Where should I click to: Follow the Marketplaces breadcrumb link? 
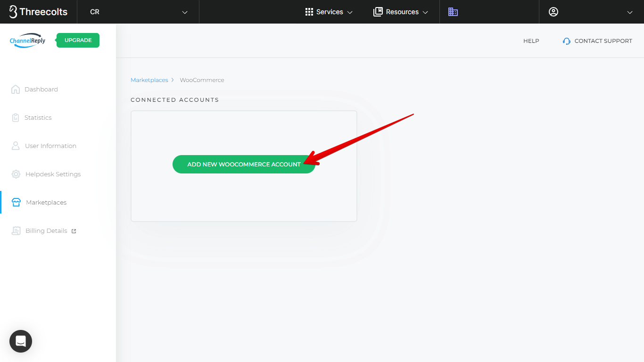click(x=149, y=80)
